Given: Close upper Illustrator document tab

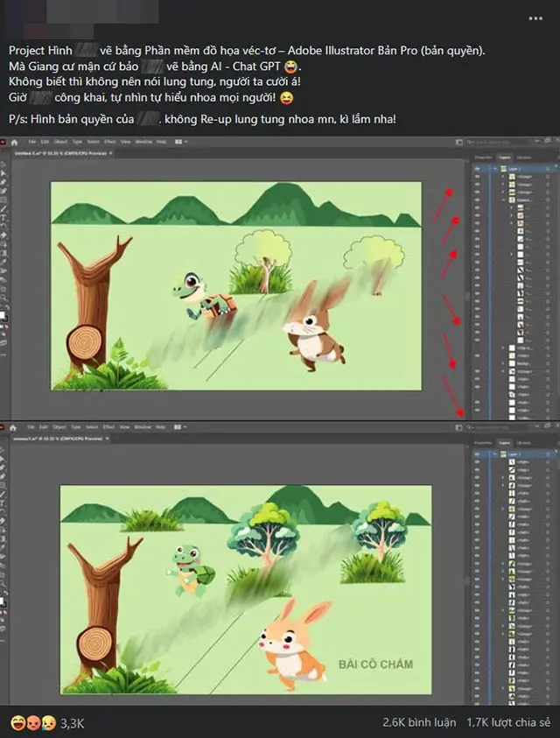Looking at the screenshot, I should (x=110, y=153).
